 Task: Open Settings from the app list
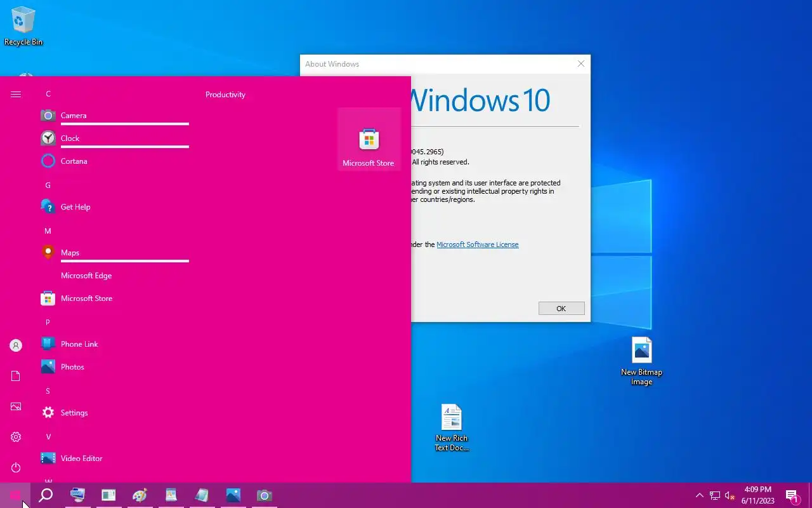coord(114,413)
